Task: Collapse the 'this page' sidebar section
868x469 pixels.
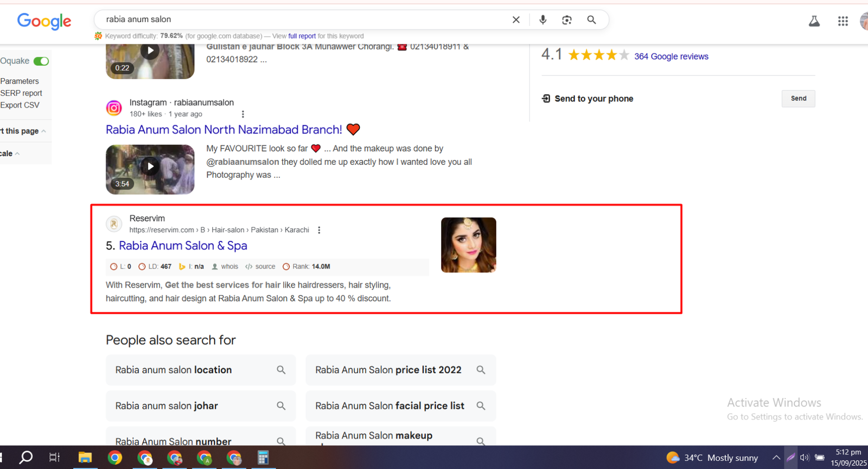Action: 43,131
